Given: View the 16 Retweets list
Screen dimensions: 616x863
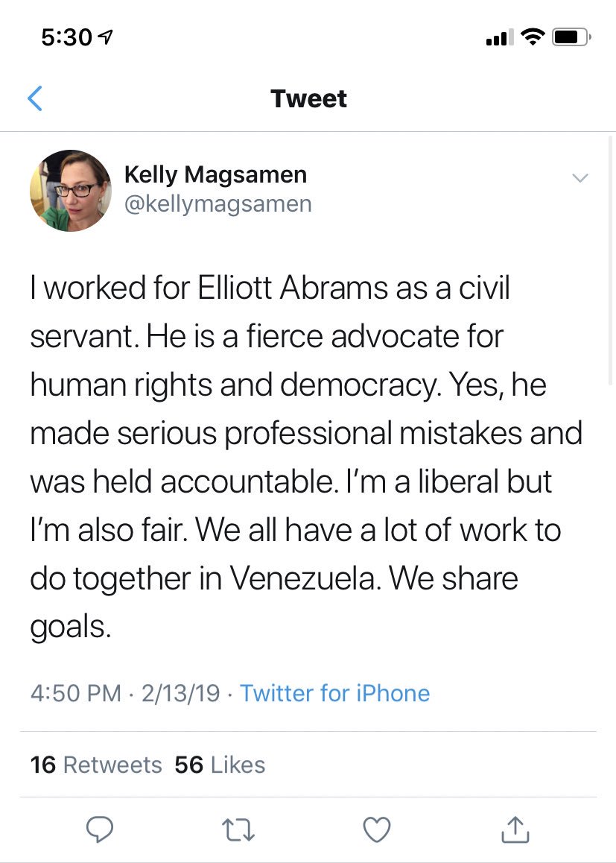Looking at the screenshot, I should point(96,765).
